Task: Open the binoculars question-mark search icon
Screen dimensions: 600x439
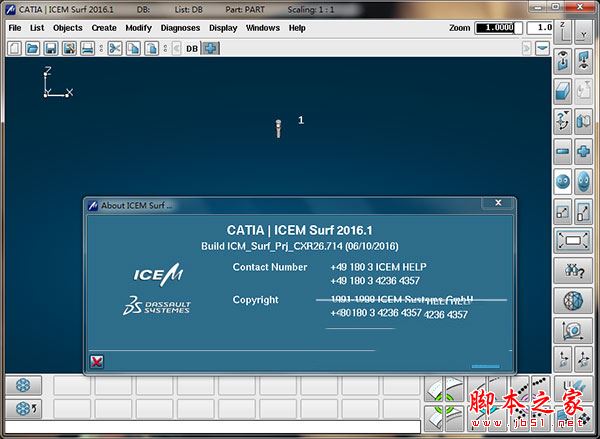Action: [573, 271]
